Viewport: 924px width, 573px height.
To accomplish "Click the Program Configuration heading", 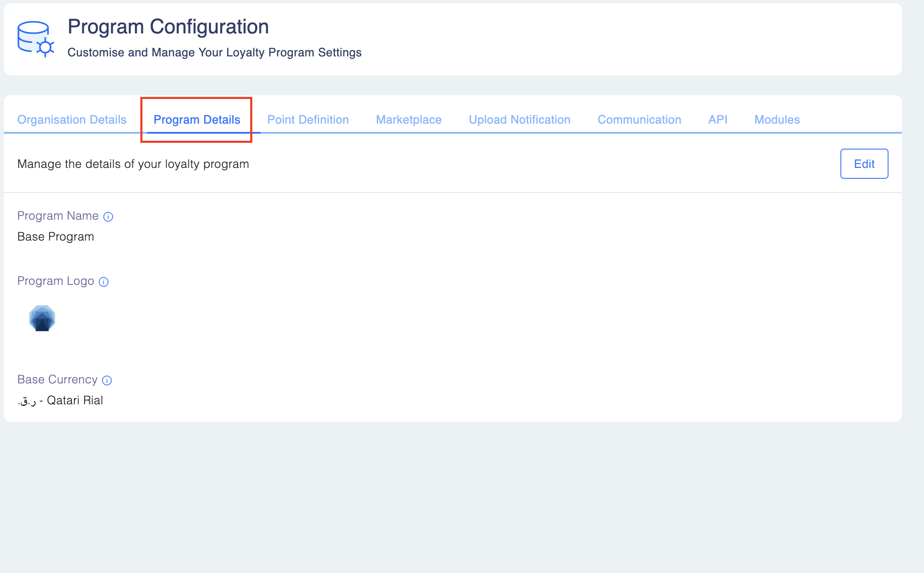I will pyautogui.click(x=168, y=27).
